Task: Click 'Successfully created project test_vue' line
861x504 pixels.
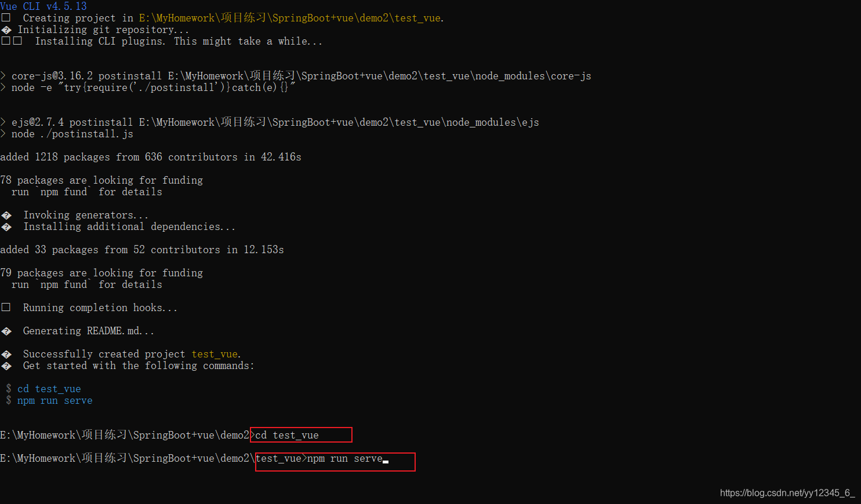Action: click(x=121, y=354)
